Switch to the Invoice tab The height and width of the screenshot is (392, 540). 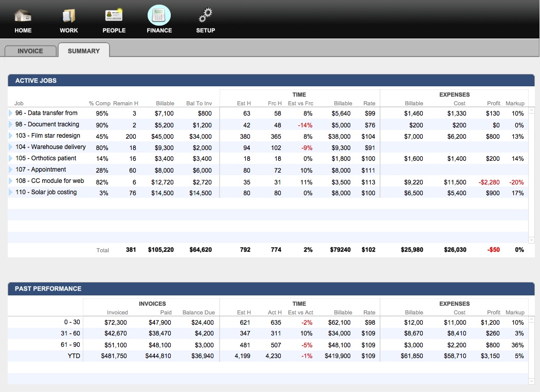click(x=30, y=51)
